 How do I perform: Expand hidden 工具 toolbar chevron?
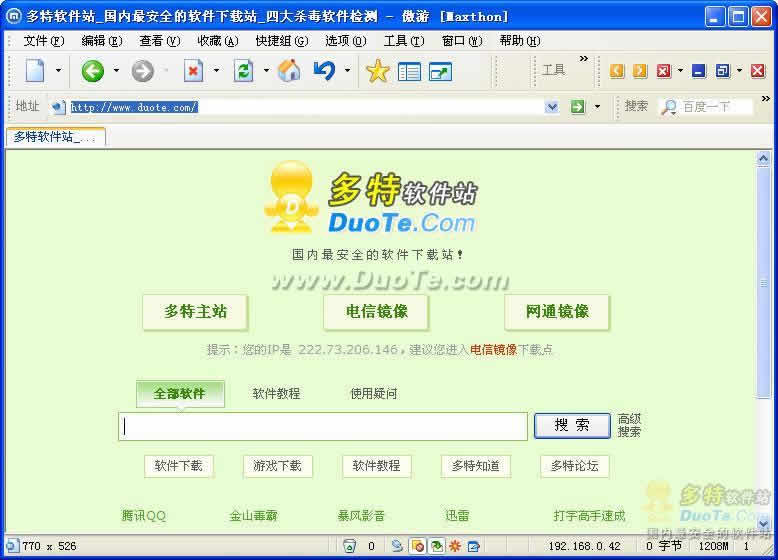584,59
